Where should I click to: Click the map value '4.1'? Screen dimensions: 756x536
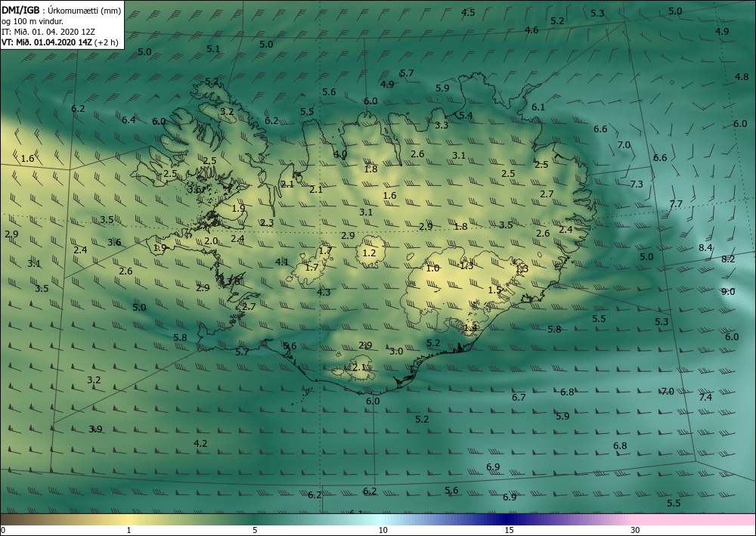[x=281, y=262]
